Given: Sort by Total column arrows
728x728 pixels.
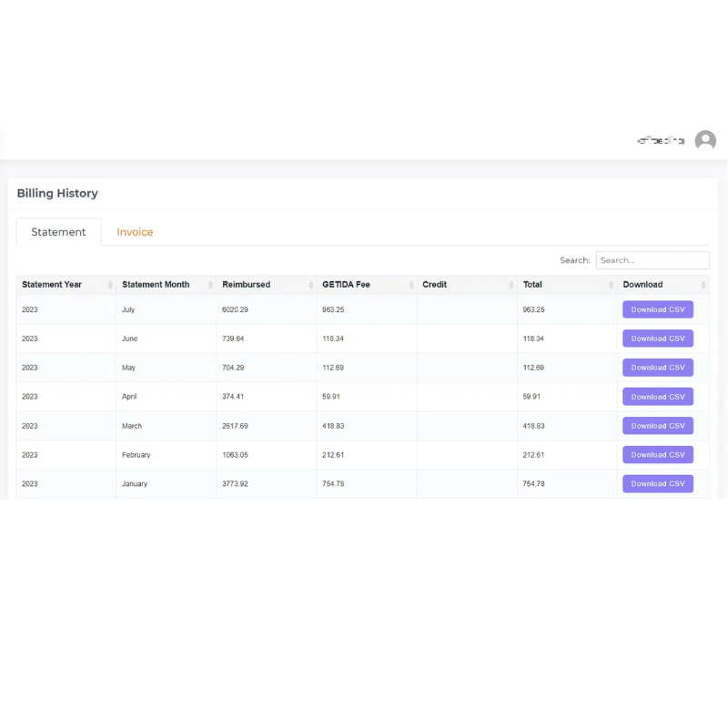Looking at the screenshot, I should [611, 285].
